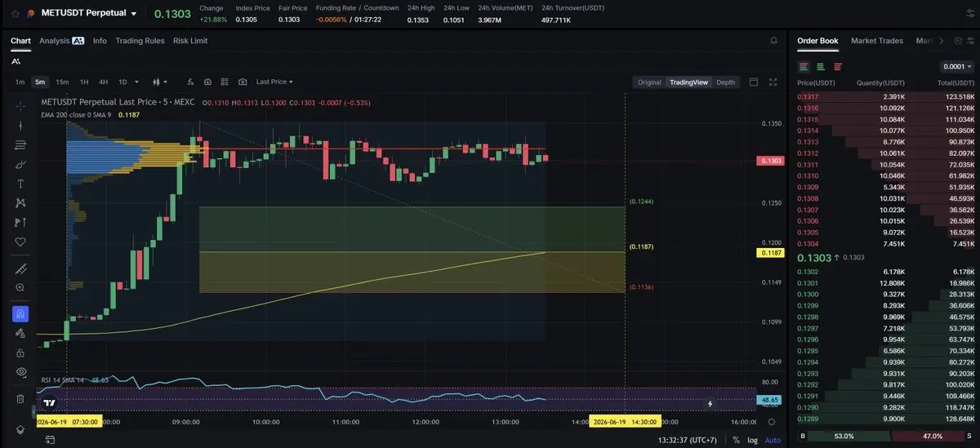The height and width of the screenshot is (448, 980).
Task: Open the Risk Limit tab
Action: pos(190,40)
